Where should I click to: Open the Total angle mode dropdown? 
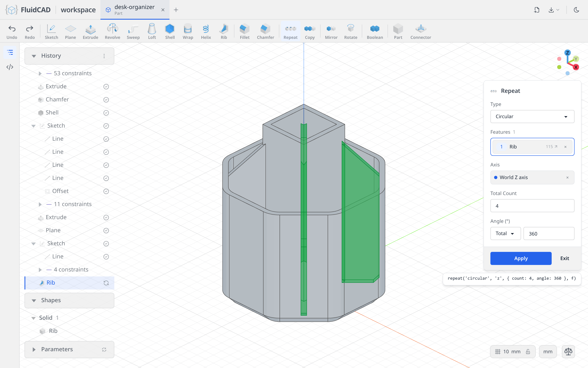pos(505,233)
